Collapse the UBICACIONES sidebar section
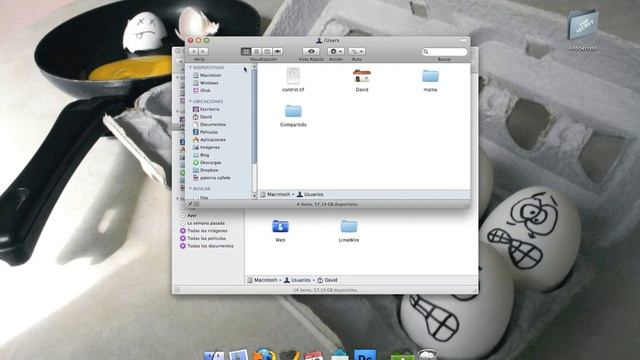Image resolution: width=640 pixels, height=360 pixels. [190, 101]
